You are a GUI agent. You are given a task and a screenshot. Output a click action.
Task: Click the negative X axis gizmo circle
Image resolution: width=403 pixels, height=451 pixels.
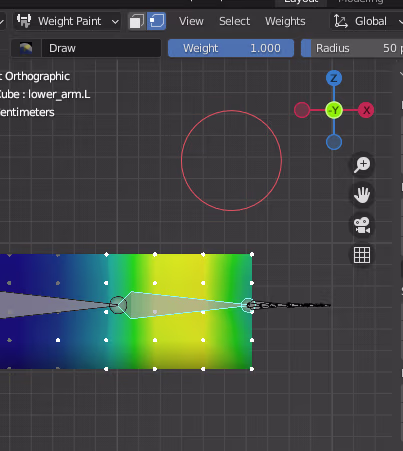pyautogui.click(x=302, y=110)
